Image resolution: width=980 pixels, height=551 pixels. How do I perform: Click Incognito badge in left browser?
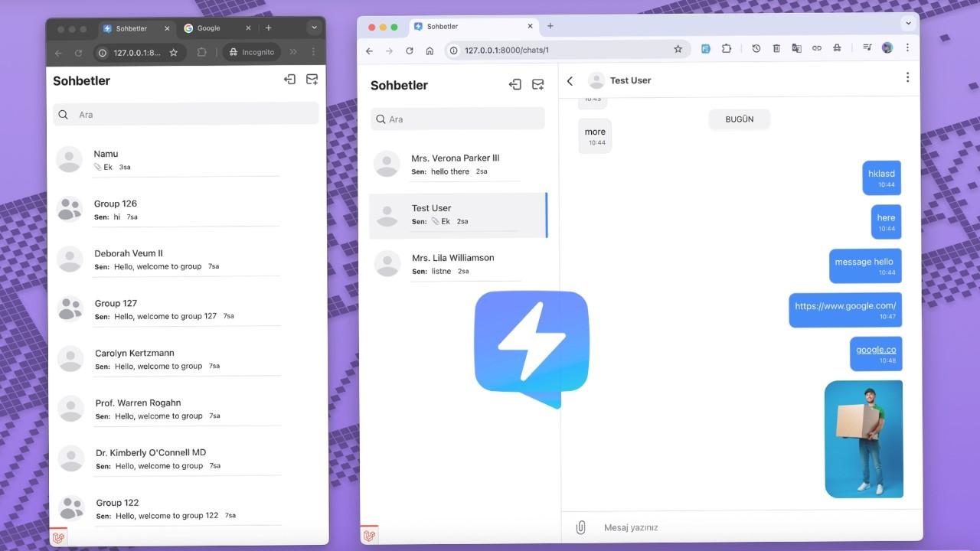(x=251, y=52)
